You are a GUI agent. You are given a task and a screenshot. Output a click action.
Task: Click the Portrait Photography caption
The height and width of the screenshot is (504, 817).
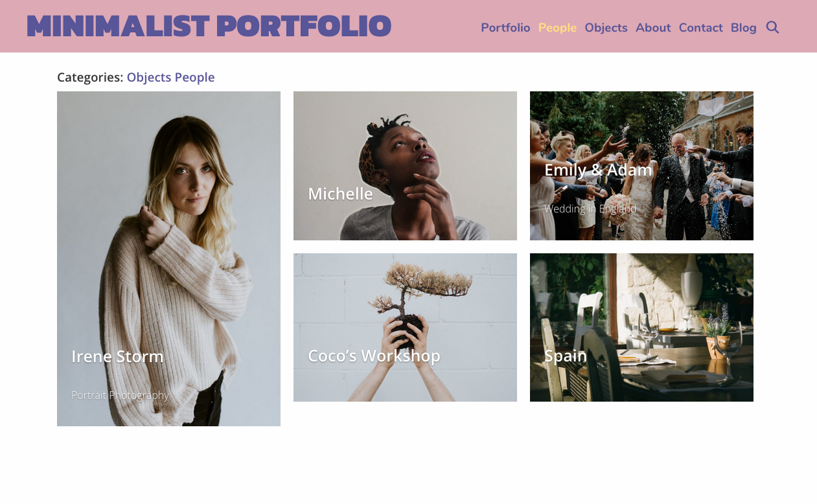[120, 395]
